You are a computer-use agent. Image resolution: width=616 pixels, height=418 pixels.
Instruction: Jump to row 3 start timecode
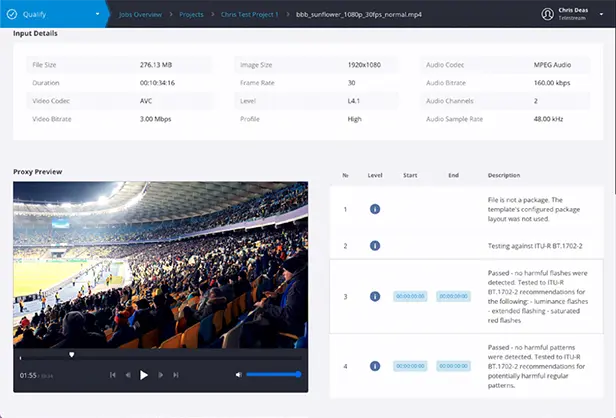[x=410, y=296]
